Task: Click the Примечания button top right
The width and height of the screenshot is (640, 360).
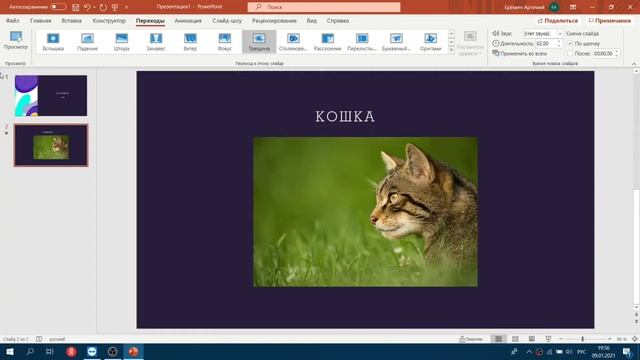Action: click(x=609, y=20)
